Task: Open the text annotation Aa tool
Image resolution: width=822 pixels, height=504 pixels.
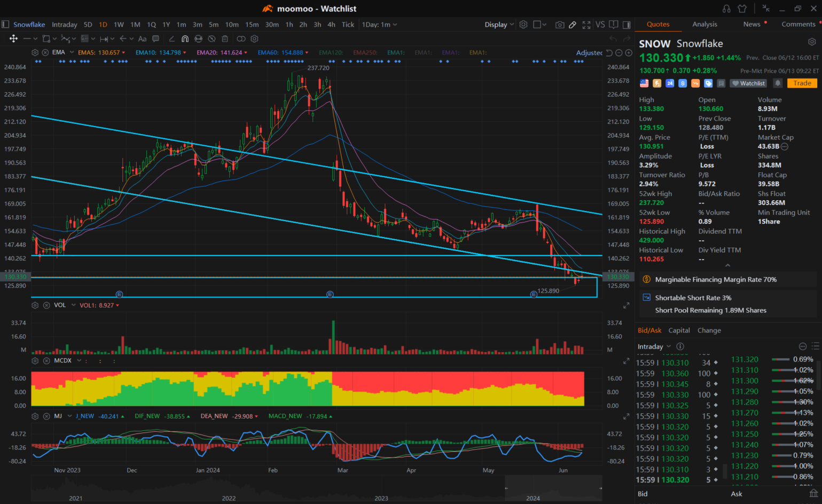Action: pyautogui.click(x=142, y=38)
